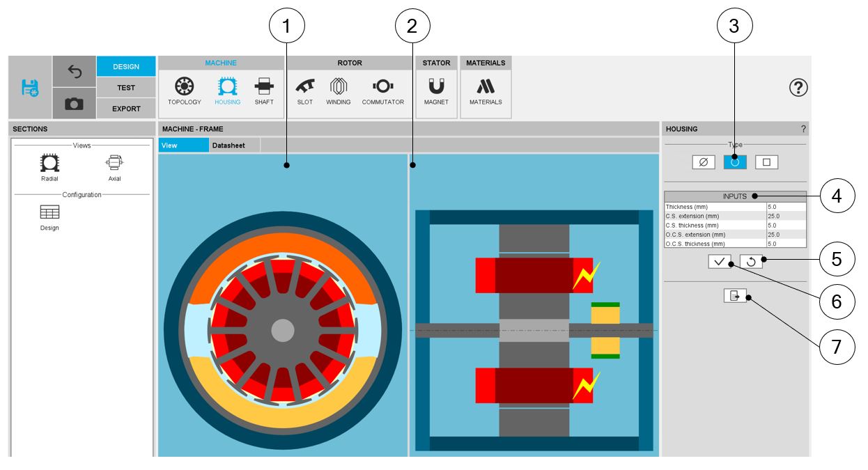Click the 'Thickness (mm)' label
The width and height of the screenshot is (868, 470).
tap(687, 207)
